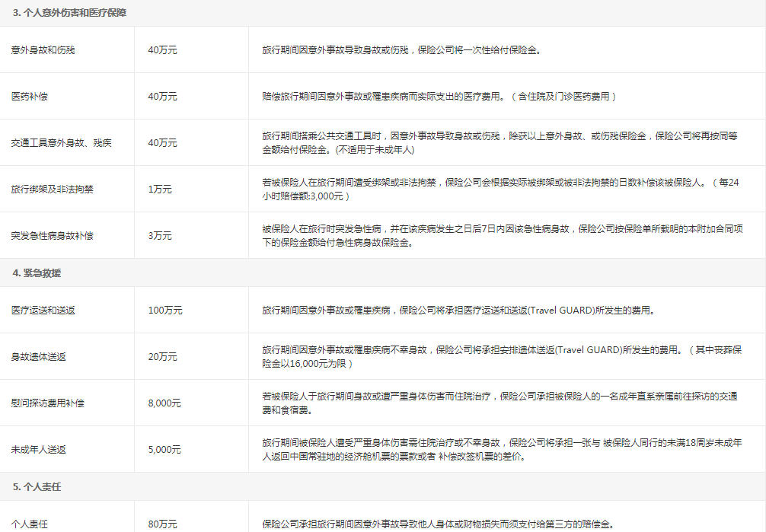Click the 医药补偿 benefit name
The image size is (766, 532).
click(x=30, y=96)
